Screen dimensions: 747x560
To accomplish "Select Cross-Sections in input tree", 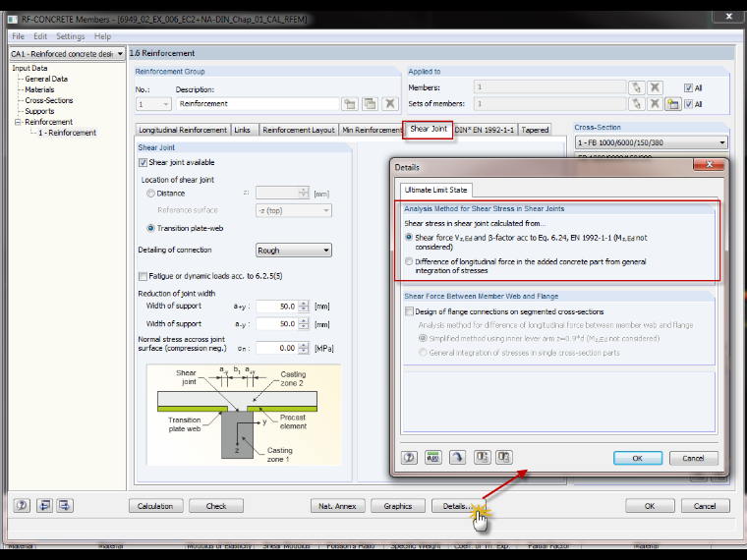I will 49,100.
